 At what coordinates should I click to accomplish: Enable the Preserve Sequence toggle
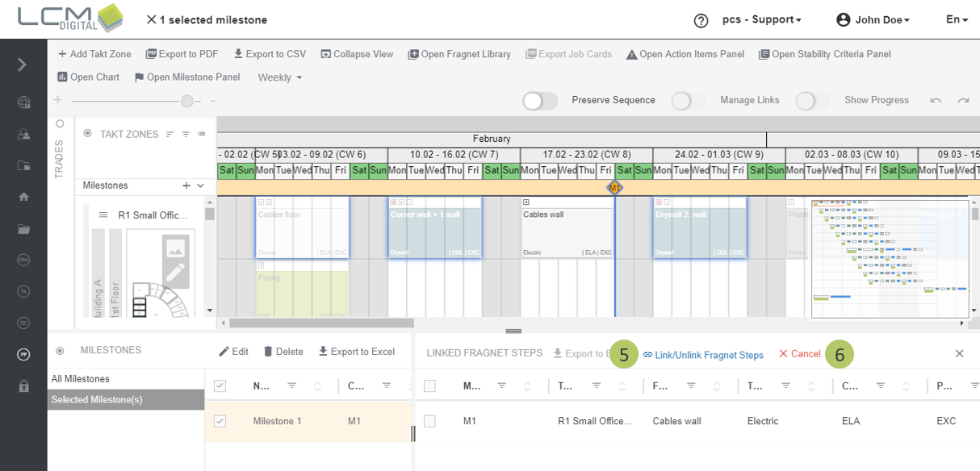[x=539, y=101]
